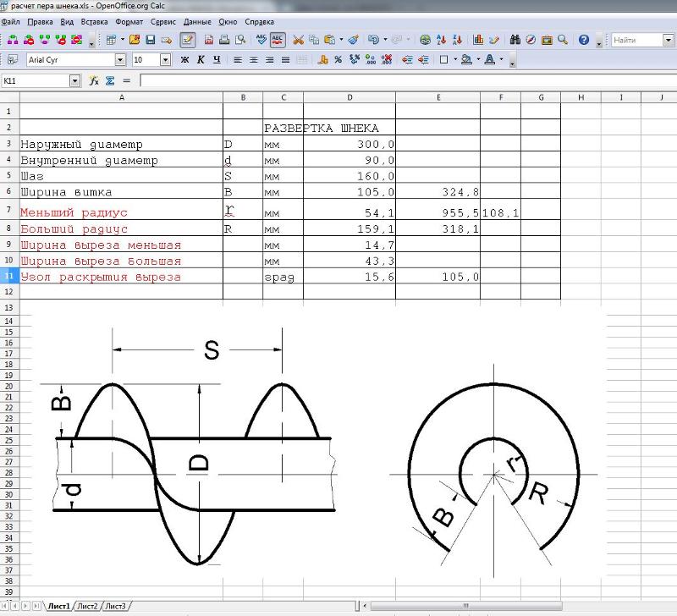Image resolution: width=677 pixels, height=616 pixels.
Task: Click the Sum sigma icon
Action: tap(110, 80)
